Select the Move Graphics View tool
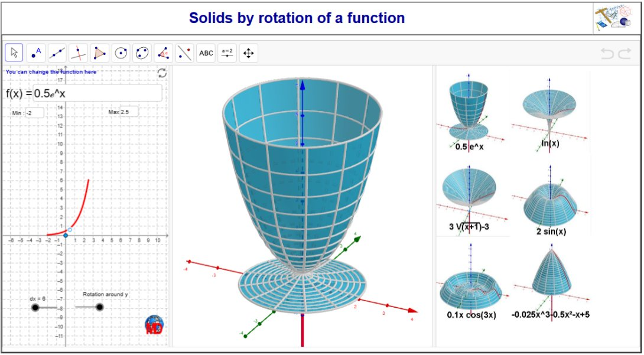The image size is (644, 355). [x=249, y=52]
